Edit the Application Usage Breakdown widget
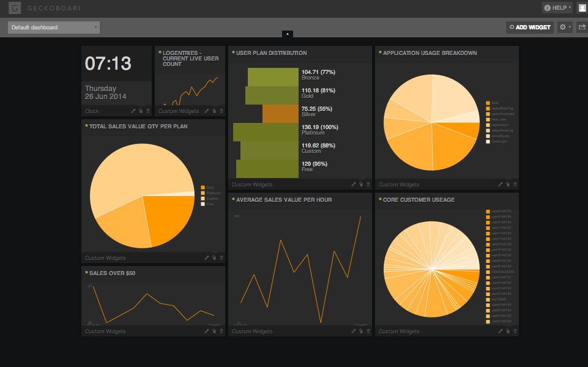588x367 pixels. click(x=501, y=184)
